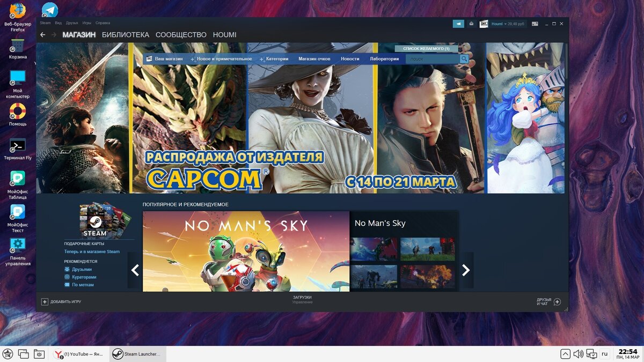Click the window switcher taskbar icon

tap(23, 354)
